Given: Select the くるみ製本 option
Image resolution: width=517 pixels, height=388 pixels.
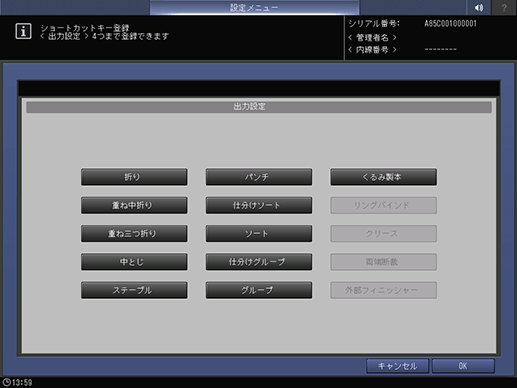Looking at the screenshot, I should pyautogui.click(x=383, y=177).
